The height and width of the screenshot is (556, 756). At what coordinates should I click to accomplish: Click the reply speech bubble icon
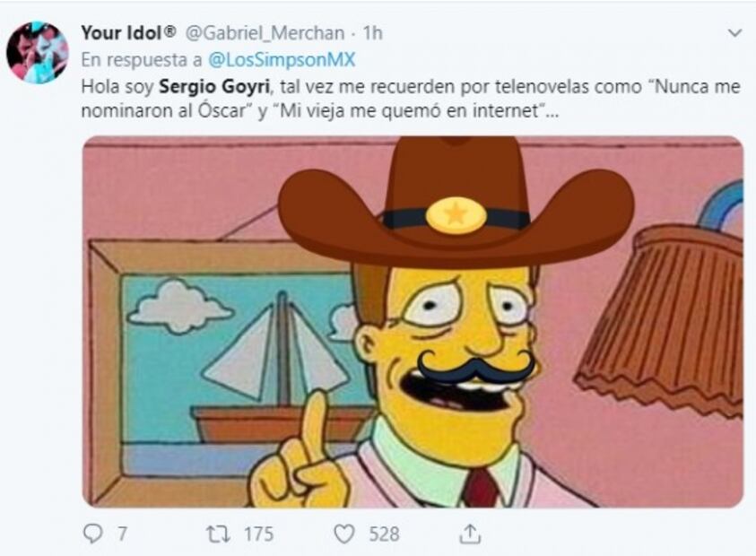[92, 534]
